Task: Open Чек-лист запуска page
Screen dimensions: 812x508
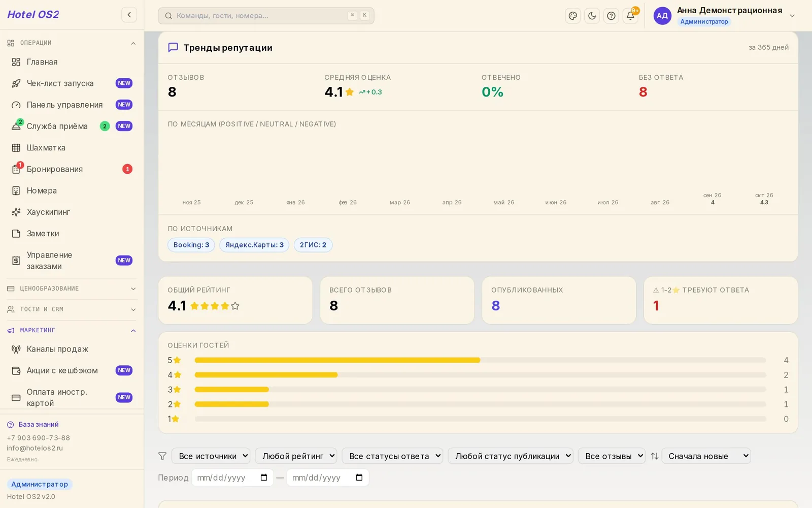Action: coord(72,83)
